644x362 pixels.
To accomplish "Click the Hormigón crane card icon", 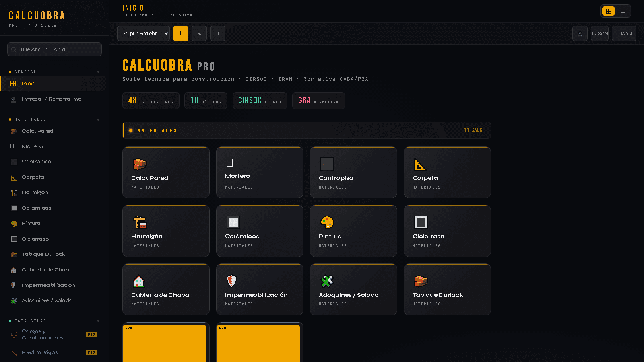I will 140,222.
